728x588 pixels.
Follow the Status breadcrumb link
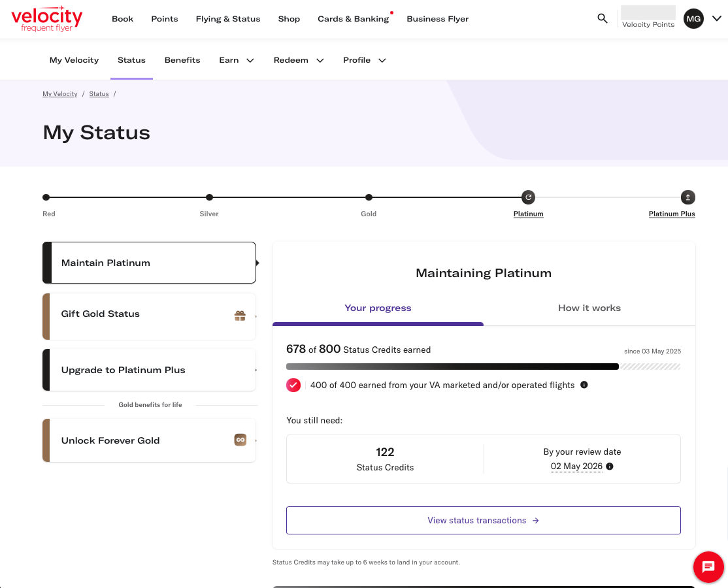[99, 93]
